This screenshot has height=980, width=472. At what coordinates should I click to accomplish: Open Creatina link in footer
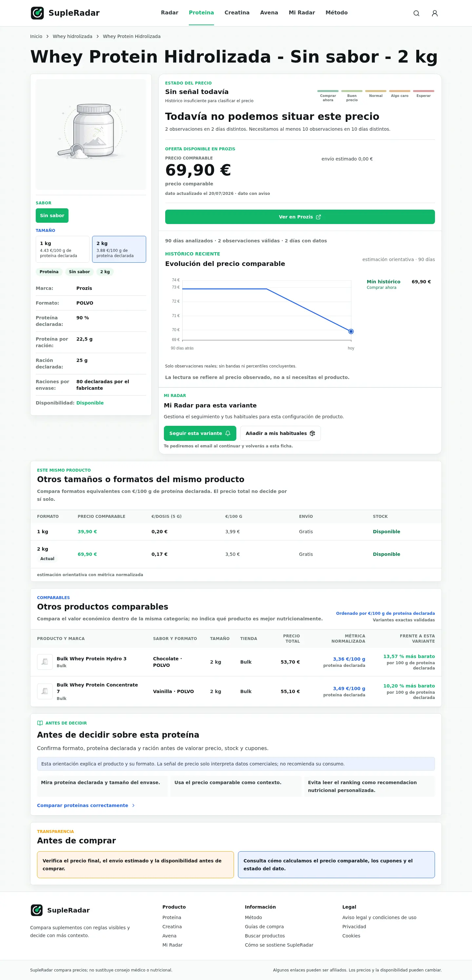click(x=172, y=926)
